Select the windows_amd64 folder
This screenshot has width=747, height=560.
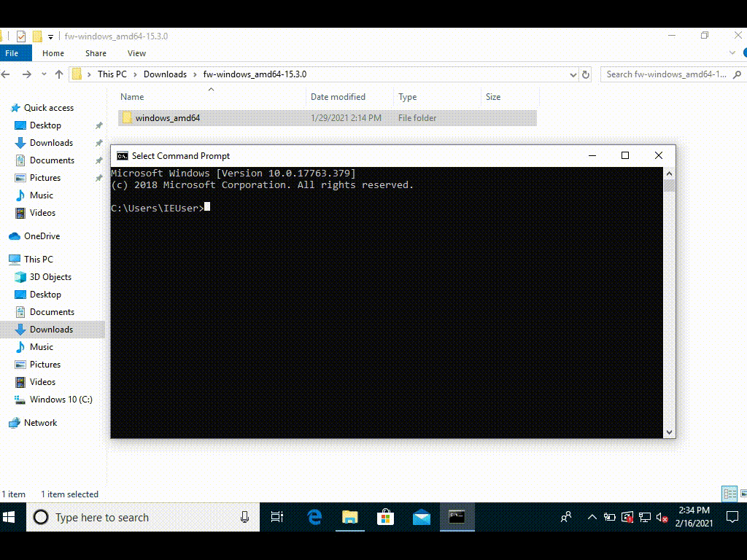click(328, 118)
